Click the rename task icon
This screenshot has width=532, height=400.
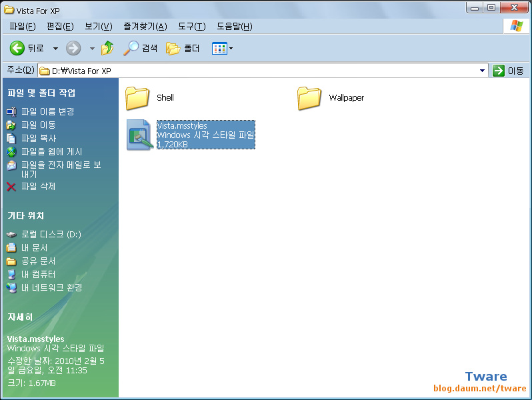[x=11, y=111]
